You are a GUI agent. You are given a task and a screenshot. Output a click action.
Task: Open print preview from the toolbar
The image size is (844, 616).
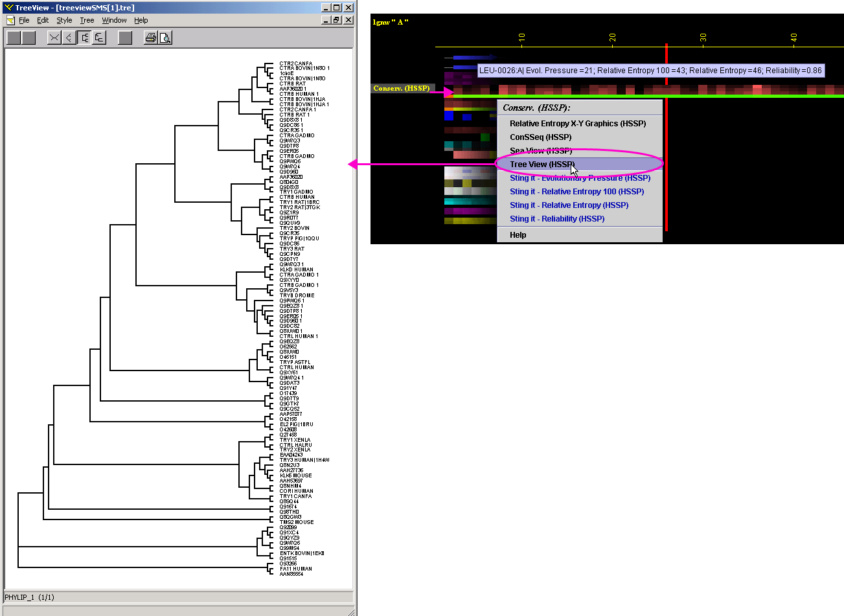click(x=165, y=38)
